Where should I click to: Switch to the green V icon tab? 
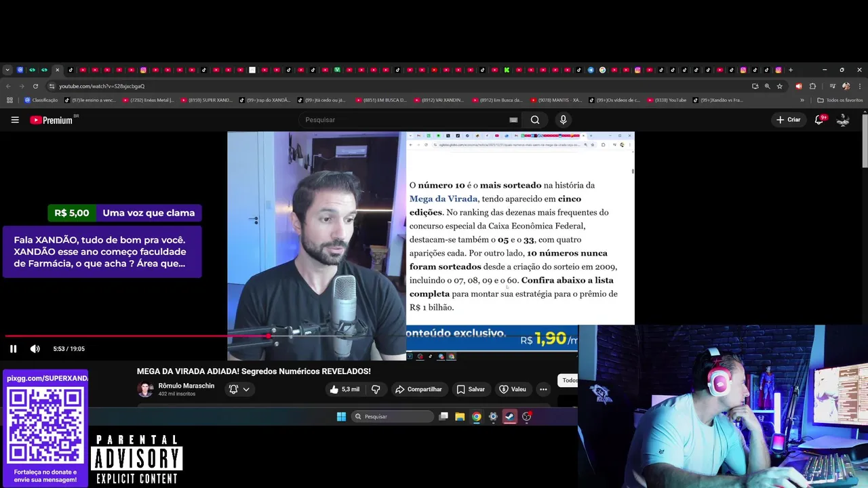tap(337, 70)
